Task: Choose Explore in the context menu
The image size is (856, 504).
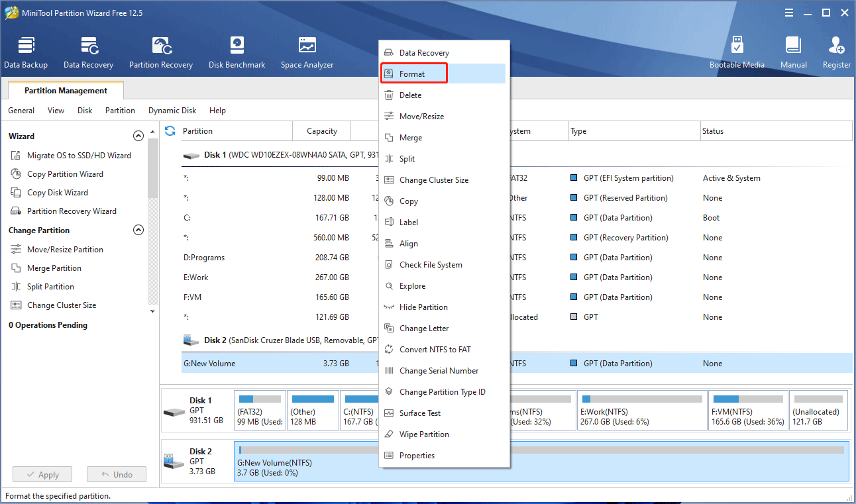Action: 444,286
